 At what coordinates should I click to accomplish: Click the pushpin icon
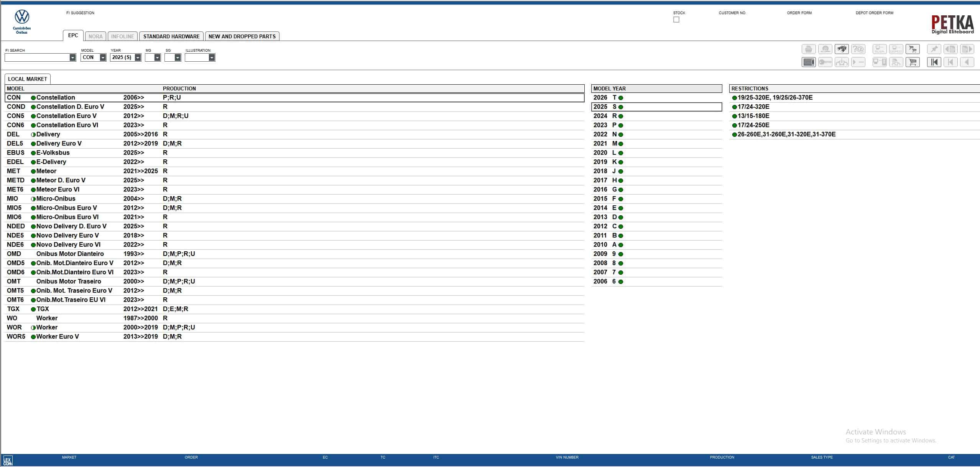click(934, 49)
